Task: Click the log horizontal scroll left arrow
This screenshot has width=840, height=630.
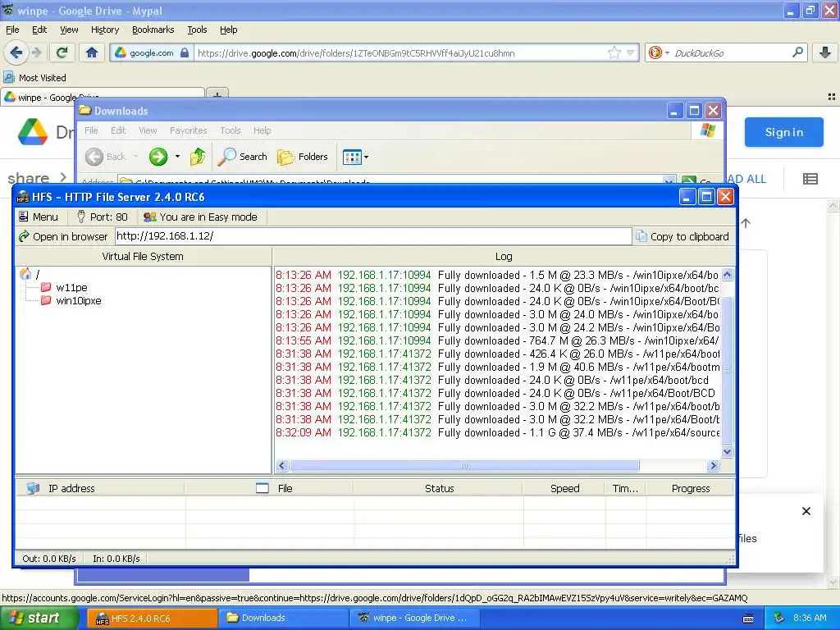Action: pos(282,466)
